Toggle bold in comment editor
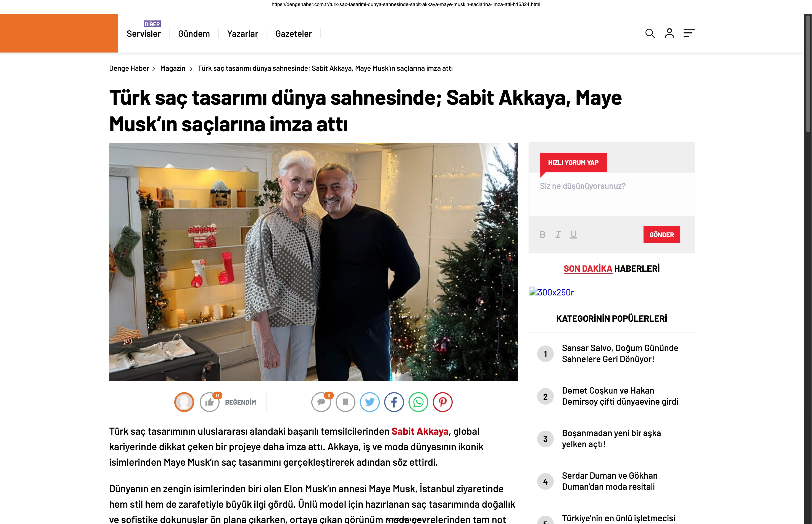The width and height of the screenshot is (812, 524). [x=542, y=234]
